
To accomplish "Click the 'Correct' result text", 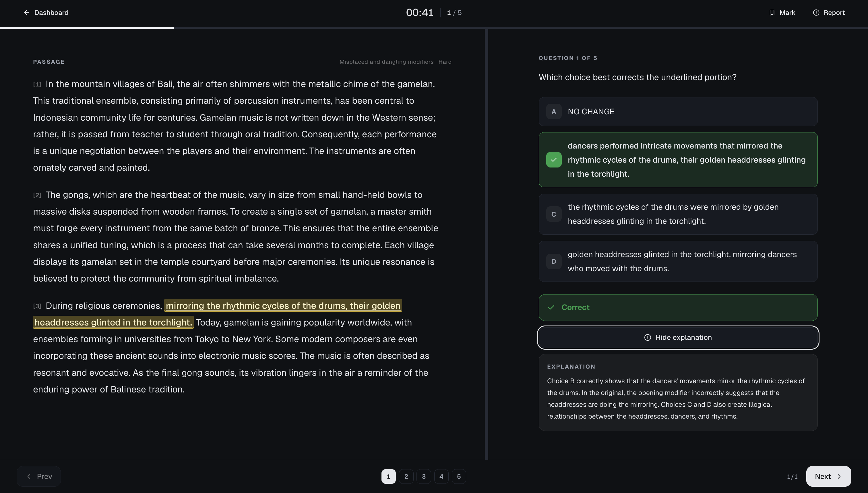I will [576, 307].
